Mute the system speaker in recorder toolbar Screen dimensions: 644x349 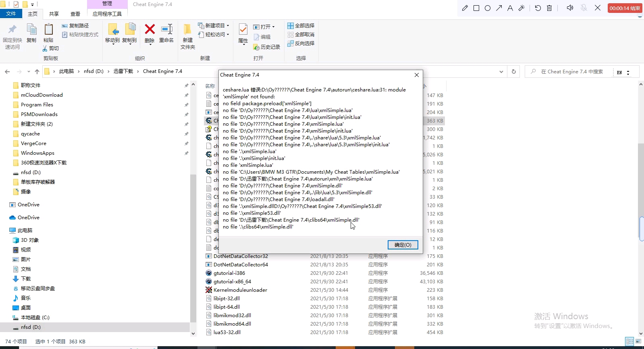(570, 8)
